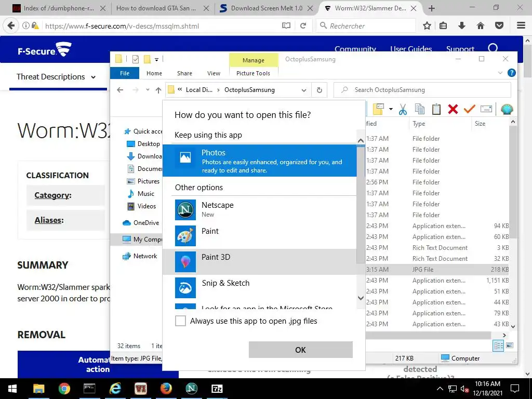Sort files by the Type column header
The image size is (532, 399).
click(419, 124)
